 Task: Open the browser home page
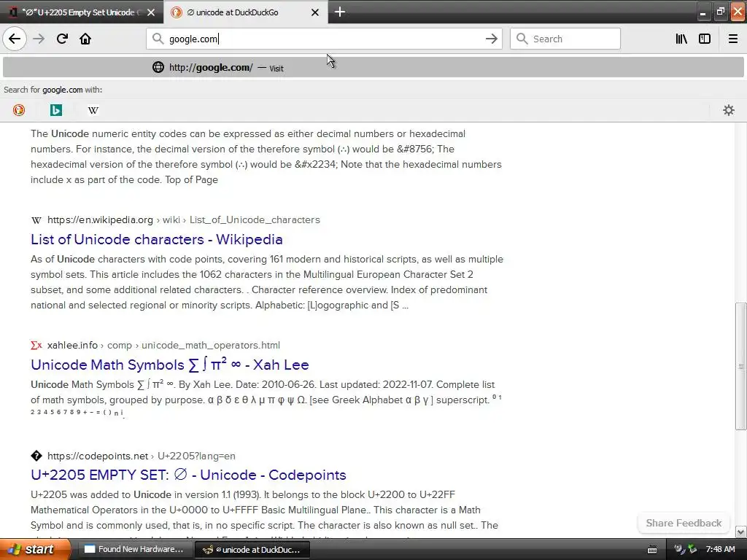[x=85, y=39]
